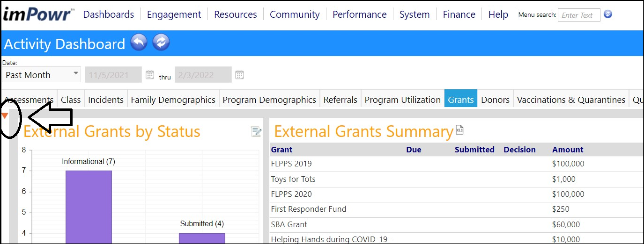Click the $60,000 amount cell
This screenshot has width=644, height=244.
click(566, 224)
